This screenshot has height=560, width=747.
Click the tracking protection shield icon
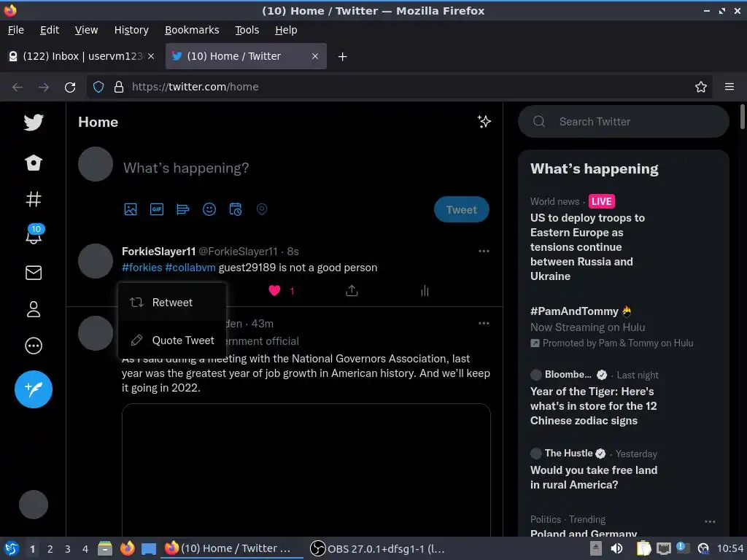[x=98, y=87]
